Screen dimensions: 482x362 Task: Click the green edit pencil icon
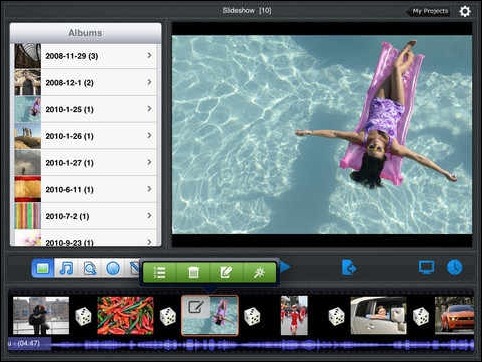coord(226,272)
